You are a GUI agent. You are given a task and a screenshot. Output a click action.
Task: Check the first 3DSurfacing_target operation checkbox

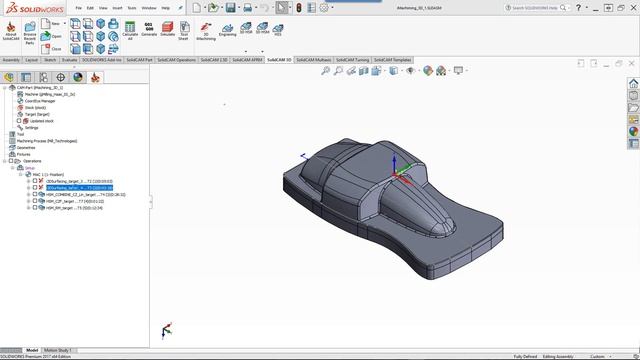[35, 181]
